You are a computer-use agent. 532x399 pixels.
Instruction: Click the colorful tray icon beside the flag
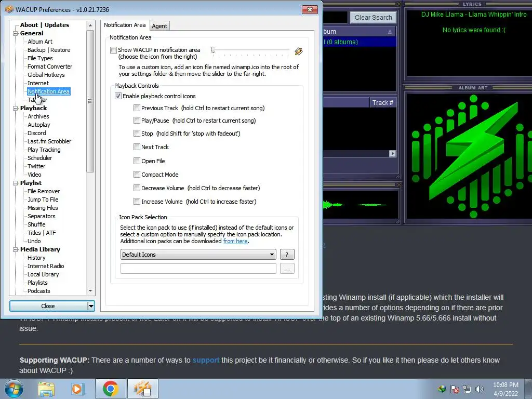pos(442,389)
